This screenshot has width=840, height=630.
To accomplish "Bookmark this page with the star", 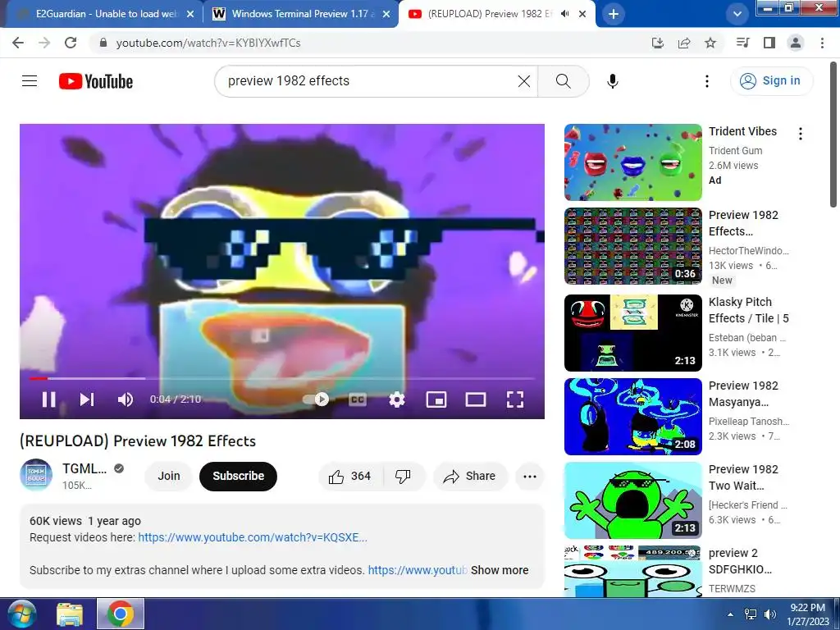I will pos(710,43).
